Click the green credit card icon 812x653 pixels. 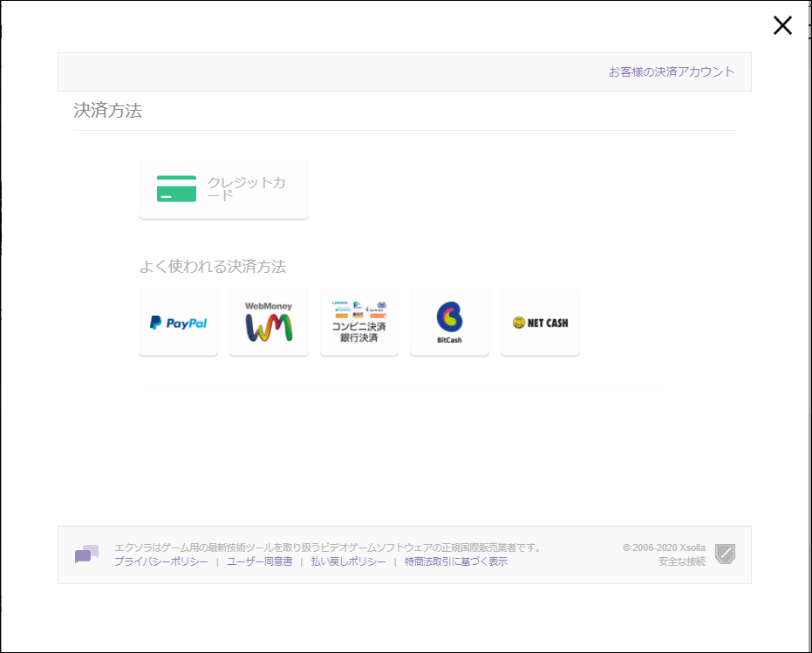[x=176, y=188]
